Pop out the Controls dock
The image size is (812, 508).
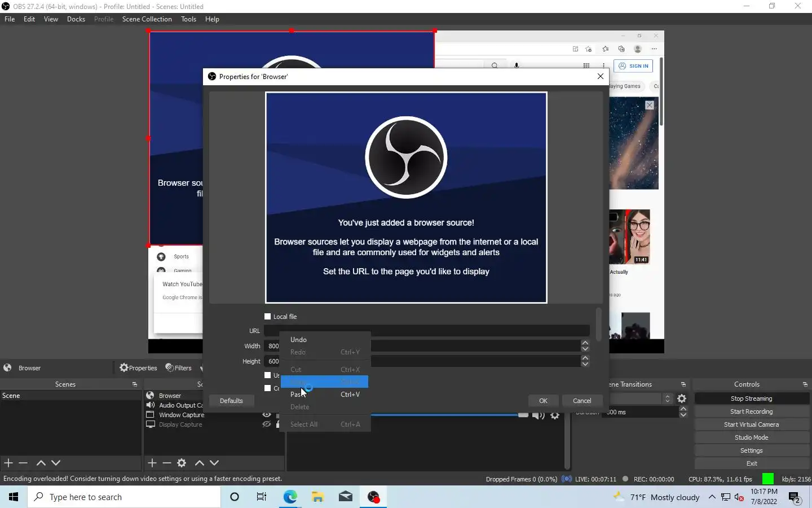(x=805, y=384)
